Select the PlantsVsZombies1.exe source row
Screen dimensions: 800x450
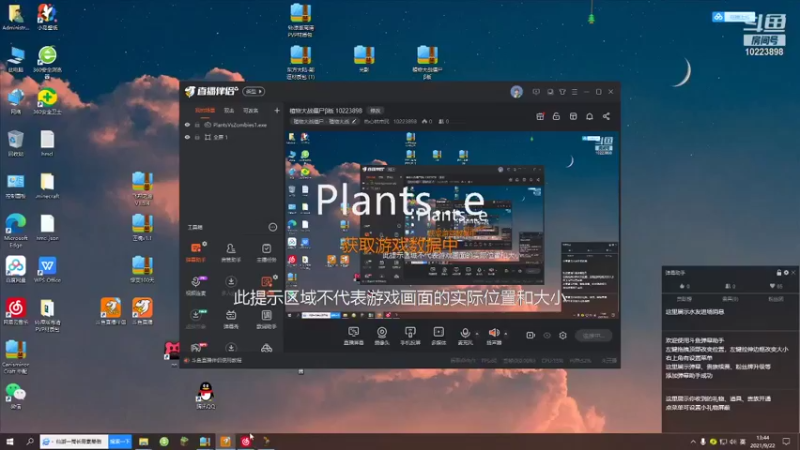pos(232,125)
